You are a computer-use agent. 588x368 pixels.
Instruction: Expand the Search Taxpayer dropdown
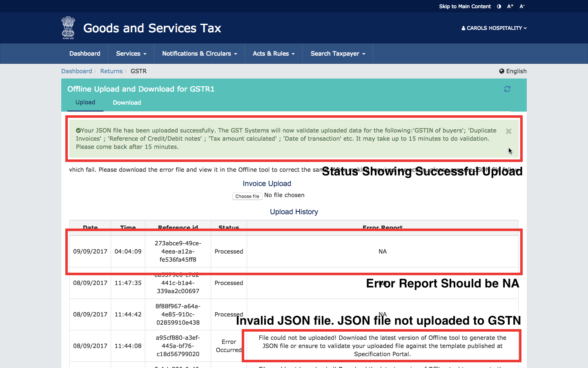[337, 54]
